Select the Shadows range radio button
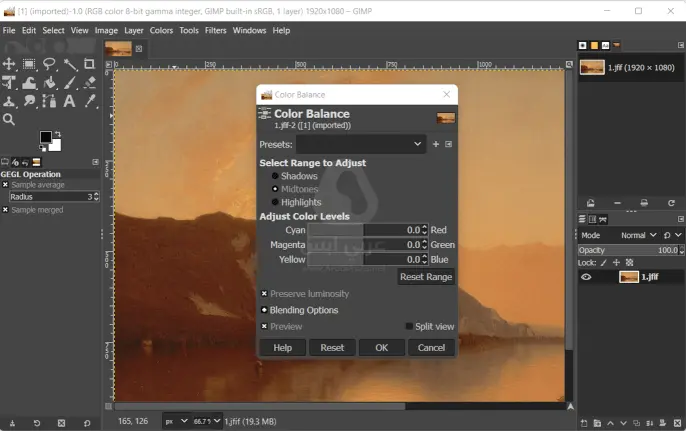This screenshot has width=686, height=431. (x=275, y=176)
